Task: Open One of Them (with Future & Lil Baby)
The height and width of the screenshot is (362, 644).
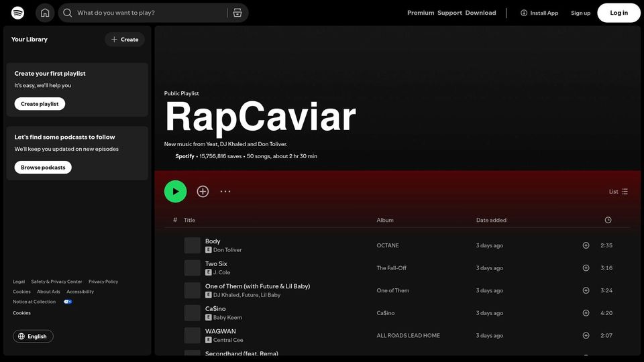Action: pos(258,286)
